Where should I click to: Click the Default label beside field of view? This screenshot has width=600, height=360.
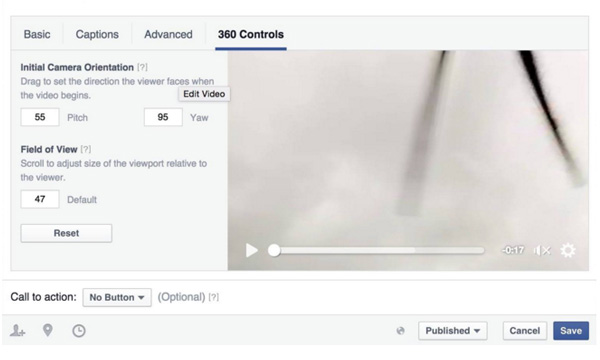(82, 200)
